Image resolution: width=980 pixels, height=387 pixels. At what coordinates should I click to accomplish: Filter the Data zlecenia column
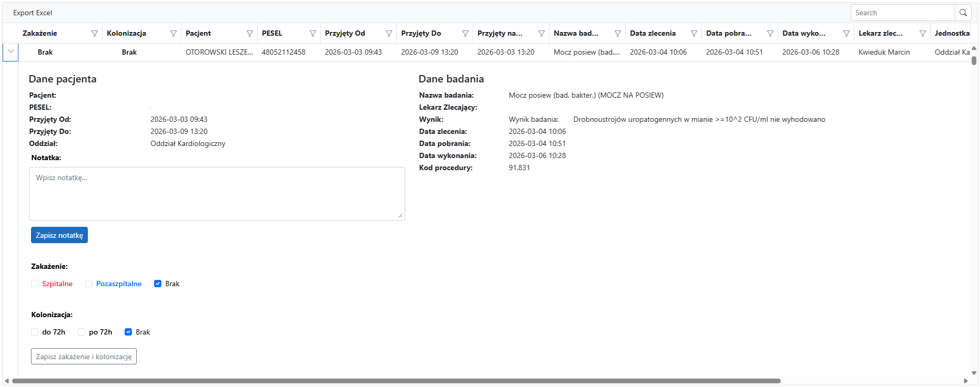(x=694, y=34)
